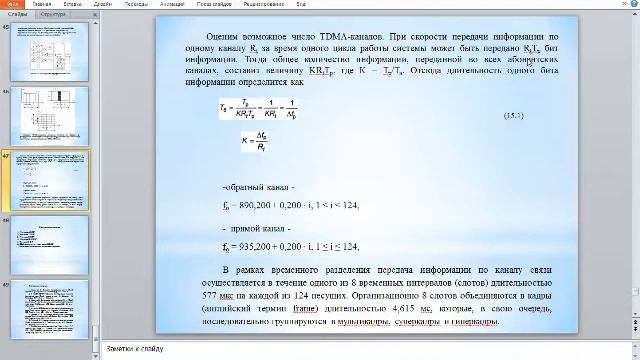Click the underlined word 'мультикадры'
This screenshot has height=360, width=640.
(364, 322)
